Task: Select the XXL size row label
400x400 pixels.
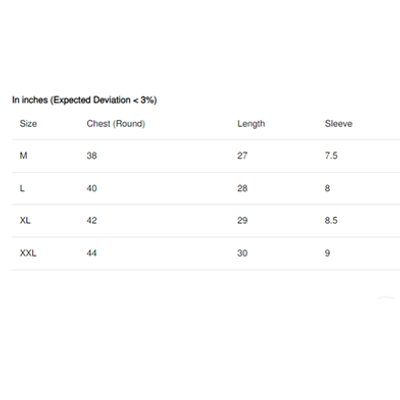Action: (28, 253)
